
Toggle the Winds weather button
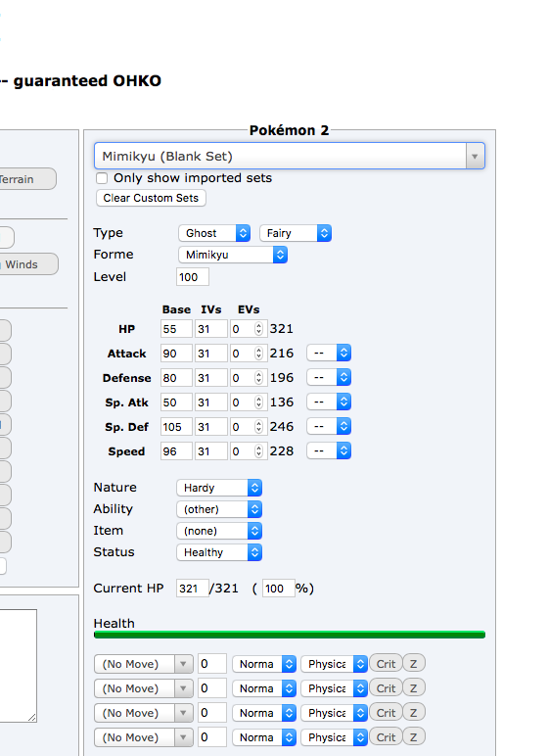pos(28,264)
